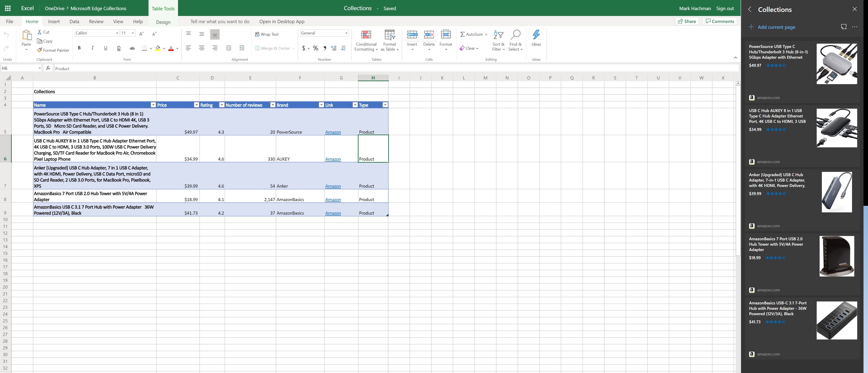Click the percent style icon
Screen dimensions: 868x373
click(315, 48)
